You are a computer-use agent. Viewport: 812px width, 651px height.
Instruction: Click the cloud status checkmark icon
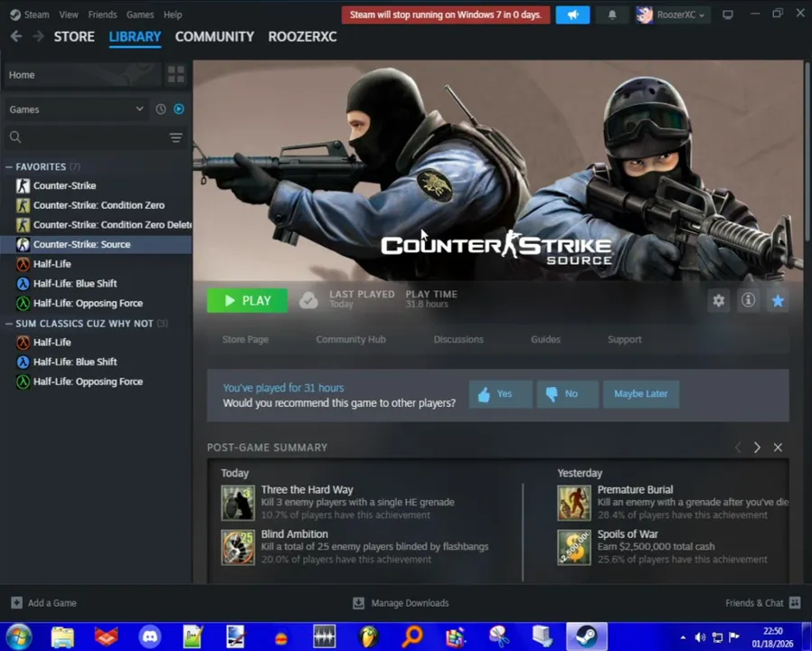click(308, 300)
